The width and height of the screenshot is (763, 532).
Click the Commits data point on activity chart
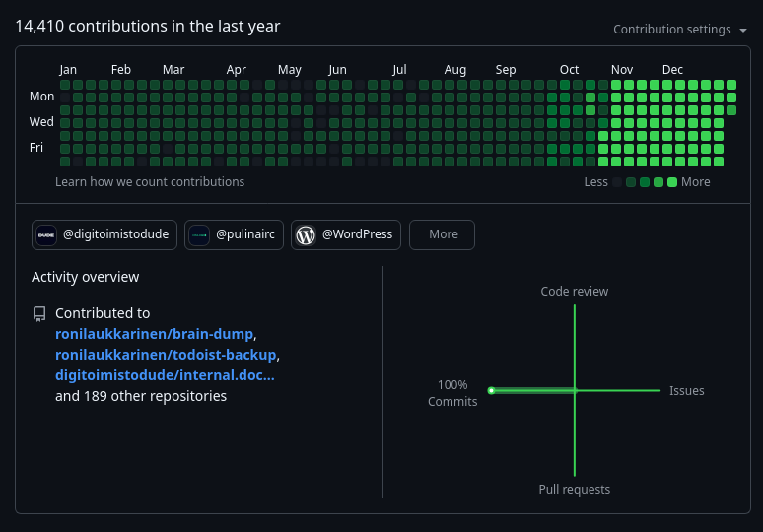tap(492, 390)
